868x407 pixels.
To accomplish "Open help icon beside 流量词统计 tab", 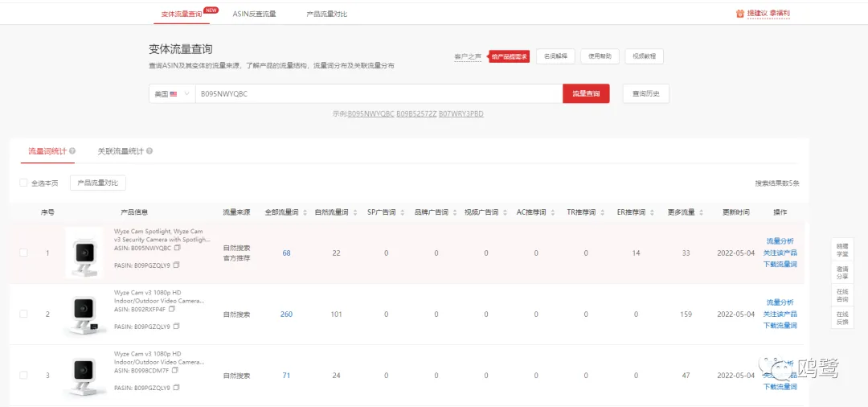I will (72, 150).
